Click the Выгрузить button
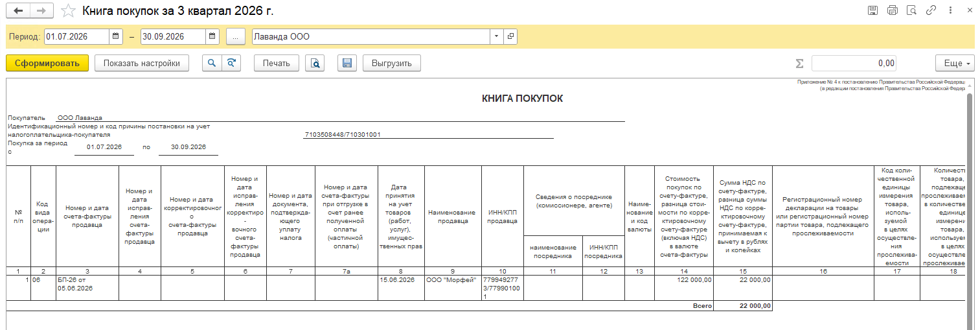Image resolution: width=980 pixels, height=330 pixels. [392, 63]
